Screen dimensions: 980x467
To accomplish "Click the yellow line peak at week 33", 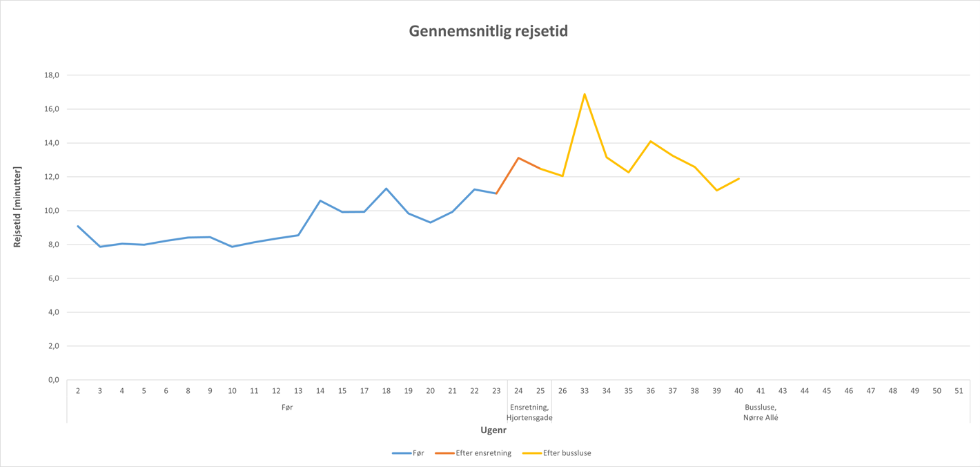I will (x=585, y=94).
